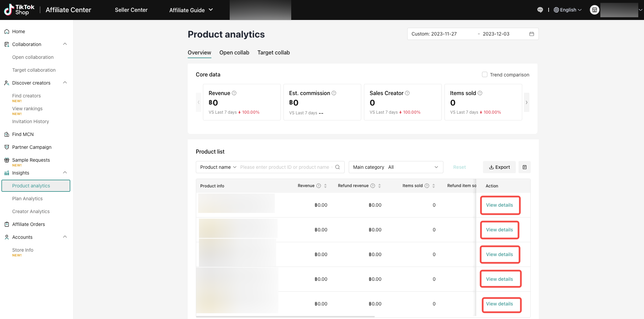
Task: Open the Product name filter dropdown
Action: tap(218, 167)
